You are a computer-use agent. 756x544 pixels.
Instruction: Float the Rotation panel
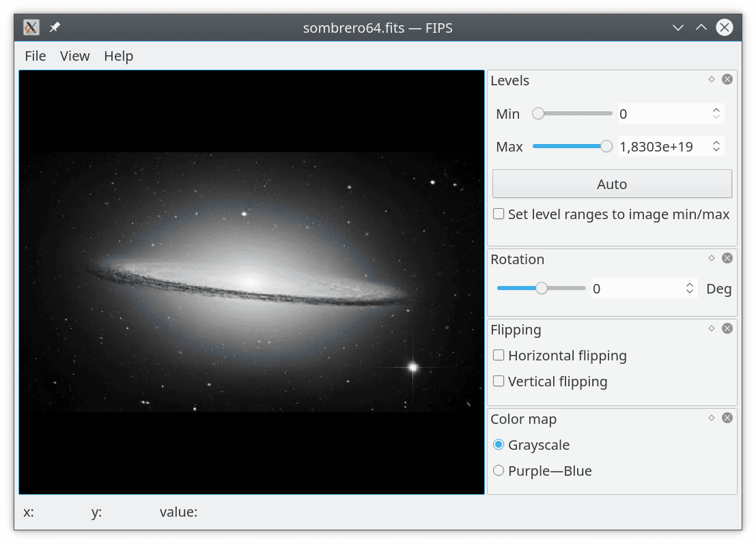(712, 258)
